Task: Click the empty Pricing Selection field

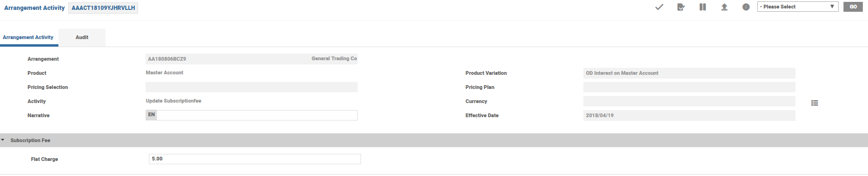Action: (x=252, y=87)
